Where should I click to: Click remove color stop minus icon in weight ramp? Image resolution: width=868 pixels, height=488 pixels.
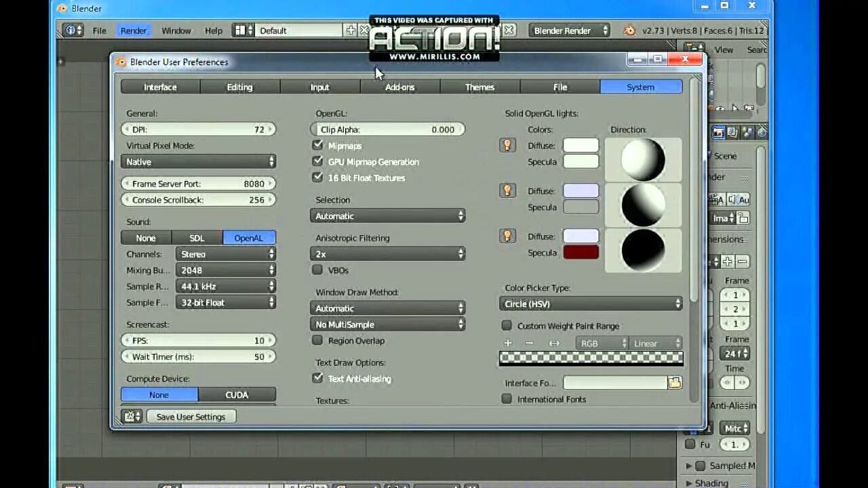pyautogui.click(x=530, y=343)
